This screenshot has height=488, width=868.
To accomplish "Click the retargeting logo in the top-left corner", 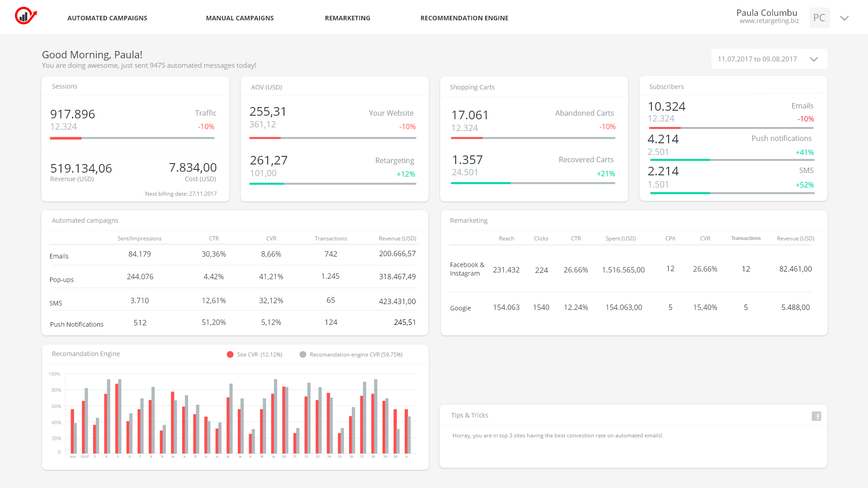I will click(x=25, y=17).
